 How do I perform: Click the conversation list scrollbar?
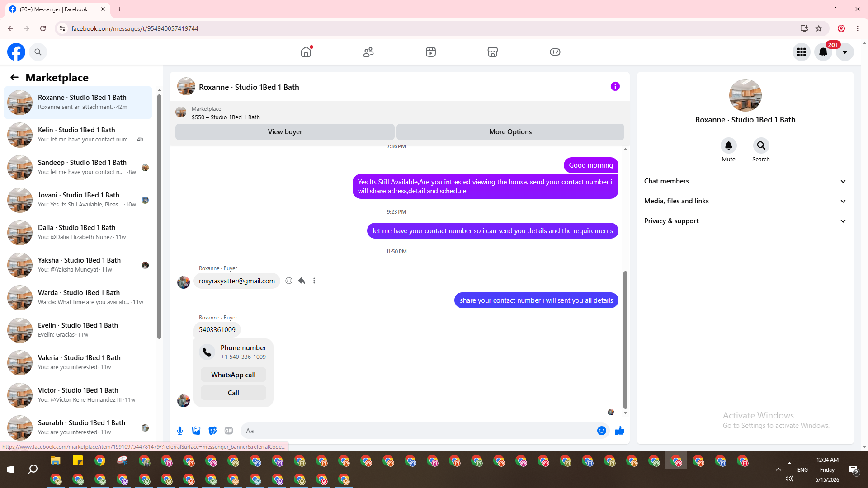coord(159,217)
